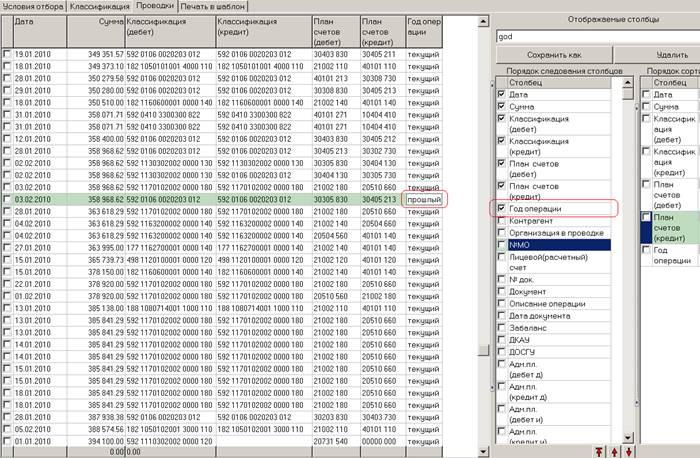Image resolution: width=700 pixels, height=458 pixels.
Task: Open the Условия отбора tab
Action: (x=33, y=7)
